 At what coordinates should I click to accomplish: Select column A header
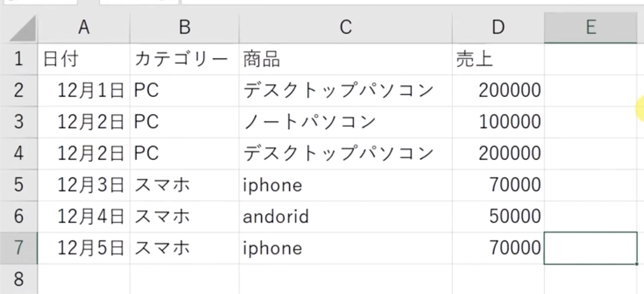tap(84, 27)
